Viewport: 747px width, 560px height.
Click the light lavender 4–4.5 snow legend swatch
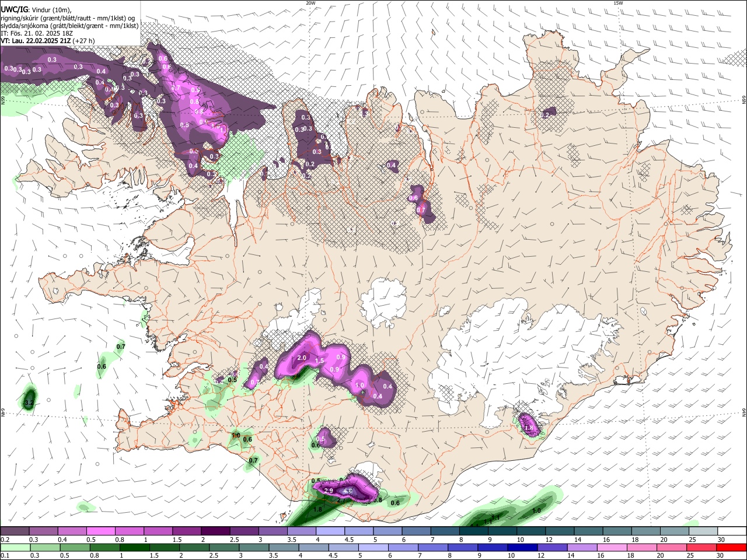coord(331,531)
